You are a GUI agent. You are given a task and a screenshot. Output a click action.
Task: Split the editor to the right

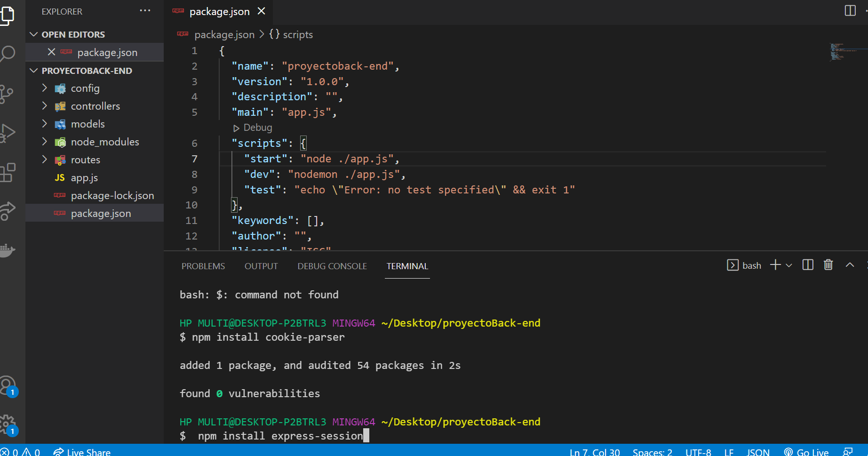pyautogui.click(x=850, y=10)
